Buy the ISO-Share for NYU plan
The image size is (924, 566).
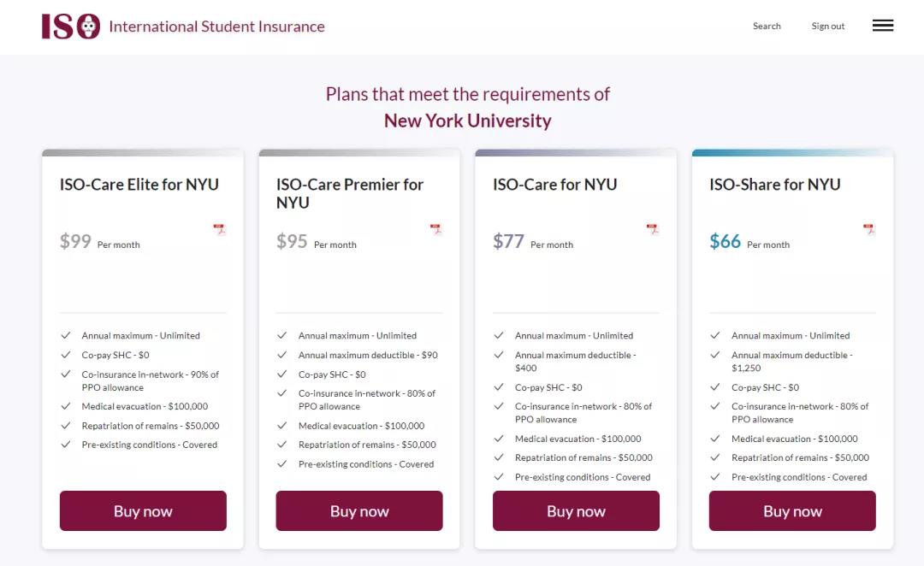pos(792,510)
